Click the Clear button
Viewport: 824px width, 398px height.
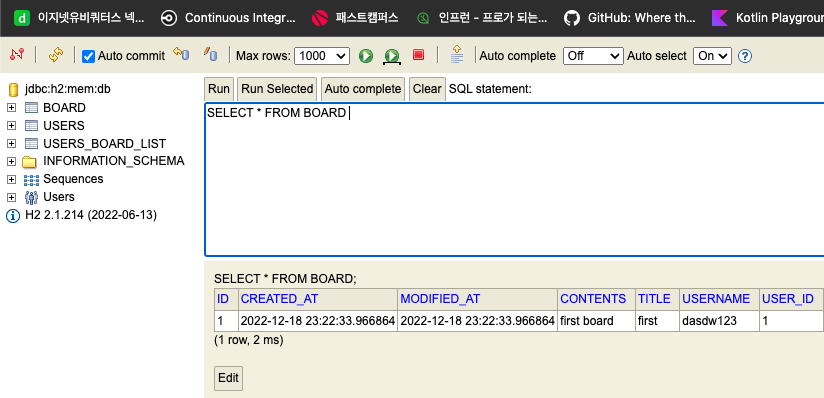click(x=427, y=89)
